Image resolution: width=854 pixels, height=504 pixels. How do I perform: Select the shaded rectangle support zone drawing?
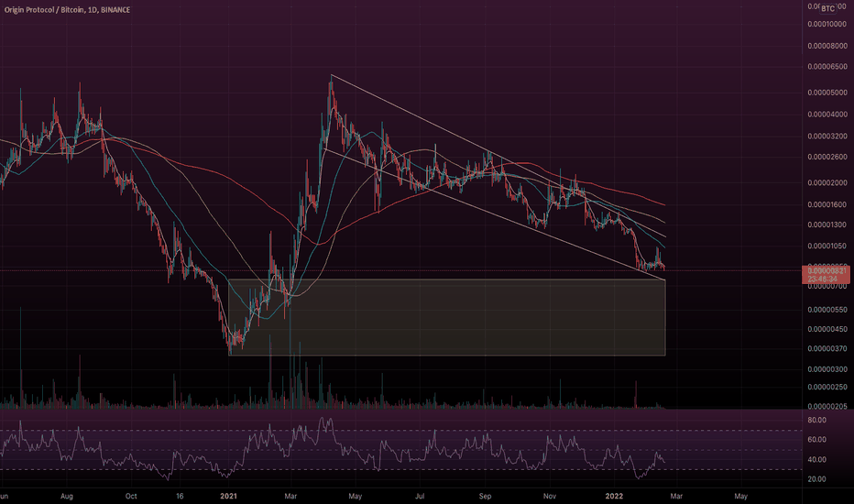coord(446,318)
